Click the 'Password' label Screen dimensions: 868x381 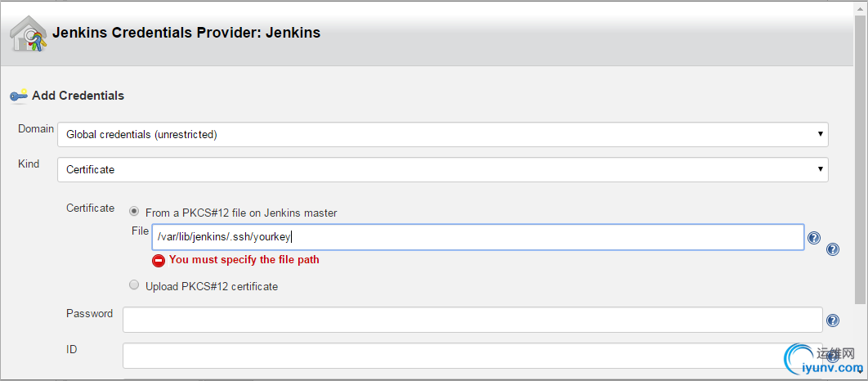[90, 313]
